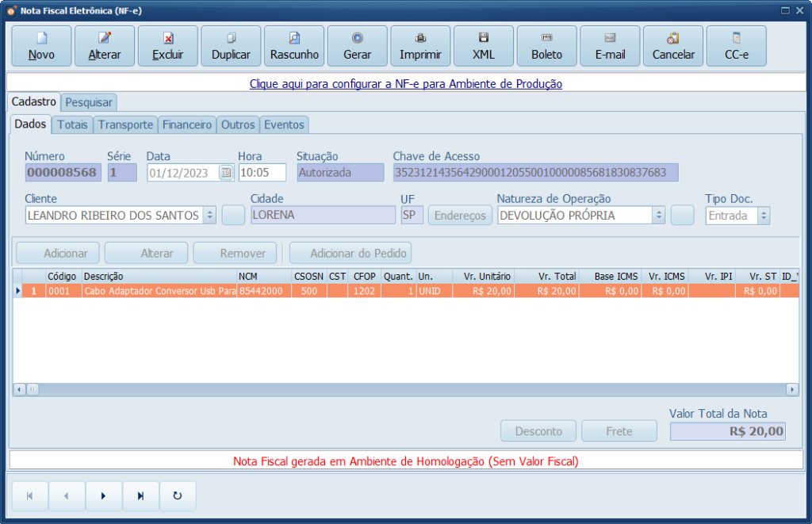Send invoice via E-mail button

[x=610, y=46]
